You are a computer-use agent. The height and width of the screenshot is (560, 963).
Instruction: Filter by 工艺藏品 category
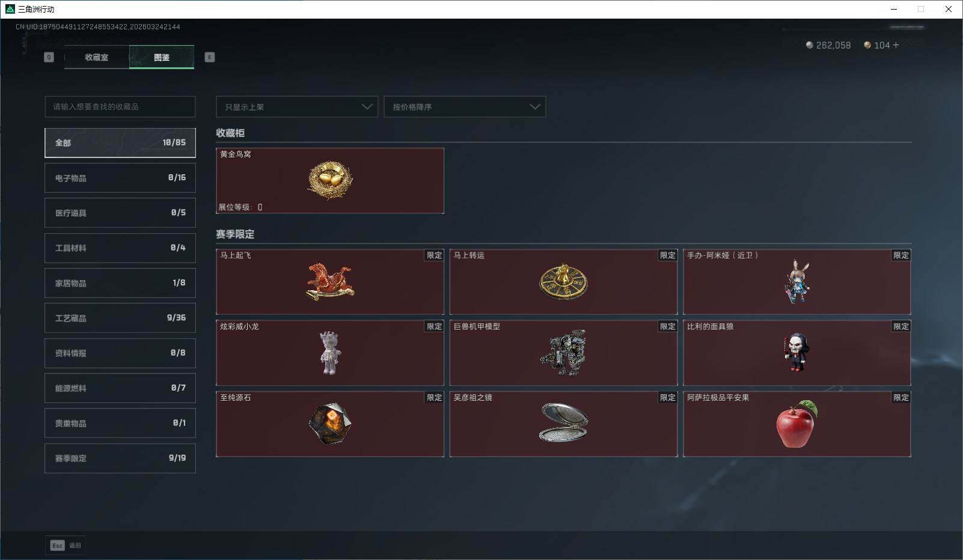[120, 318]
